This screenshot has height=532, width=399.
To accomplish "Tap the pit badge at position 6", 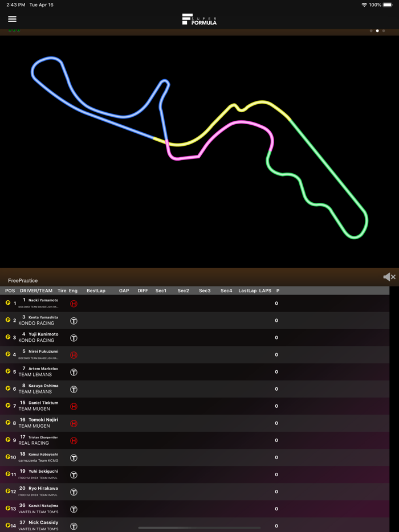I will pos(8,388).
